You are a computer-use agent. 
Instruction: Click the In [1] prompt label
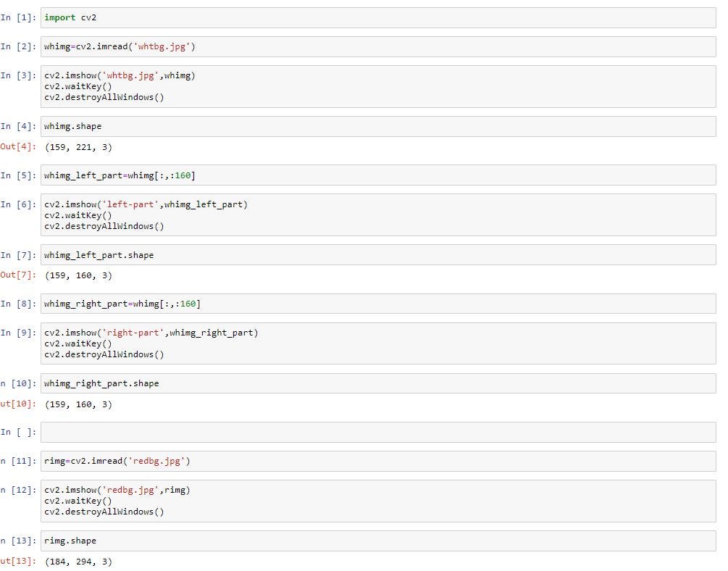click(x=19, y=17)
